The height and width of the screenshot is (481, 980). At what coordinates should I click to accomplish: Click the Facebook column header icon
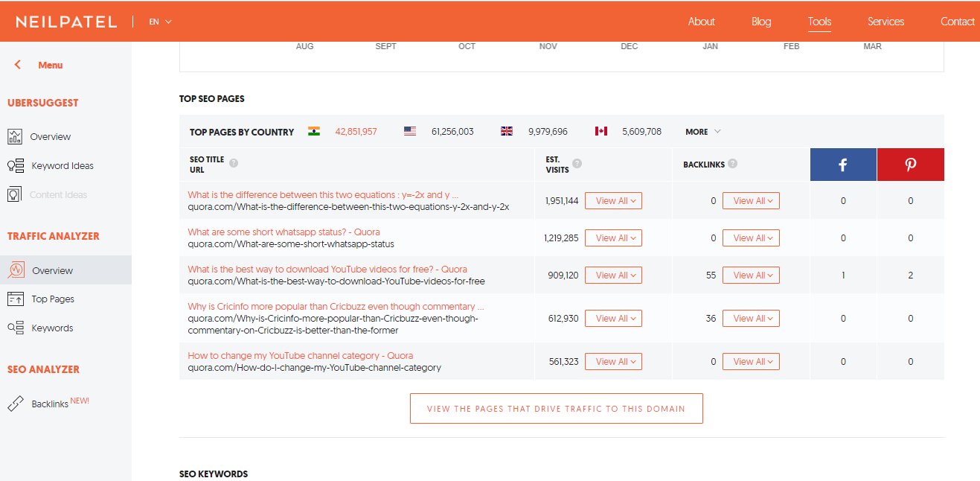pyautogui.click(x=843, y=165)
